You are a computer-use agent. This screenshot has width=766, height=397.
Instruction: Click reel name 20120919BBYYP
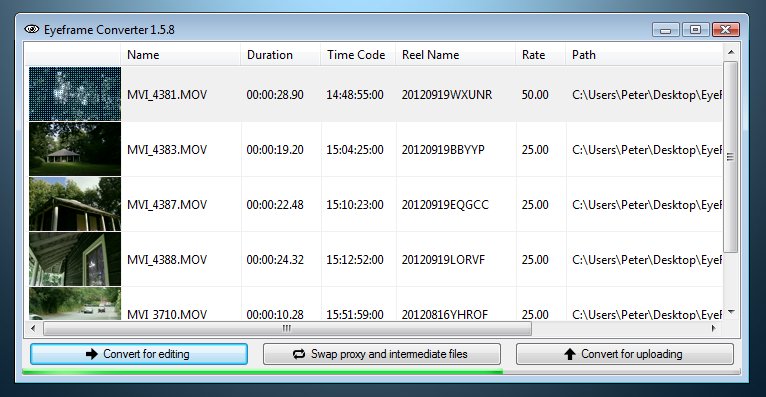click(x=443, y=149)
